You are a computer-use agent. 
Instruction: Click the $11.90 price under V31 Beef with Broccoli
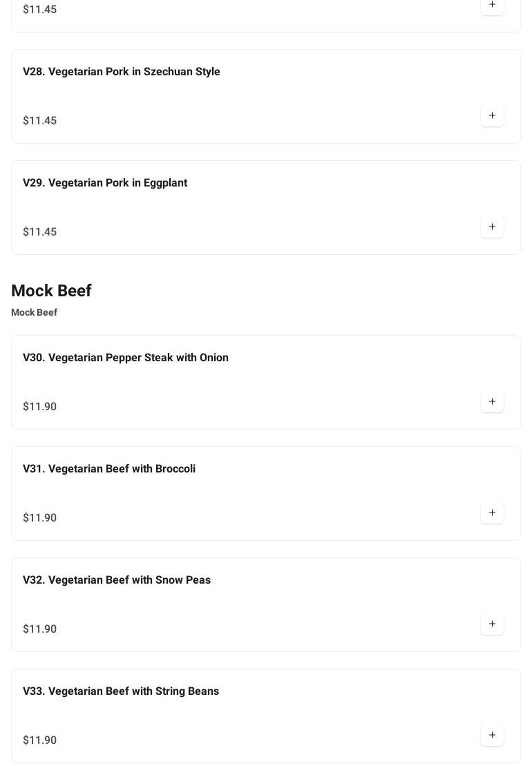coord(40,518)
